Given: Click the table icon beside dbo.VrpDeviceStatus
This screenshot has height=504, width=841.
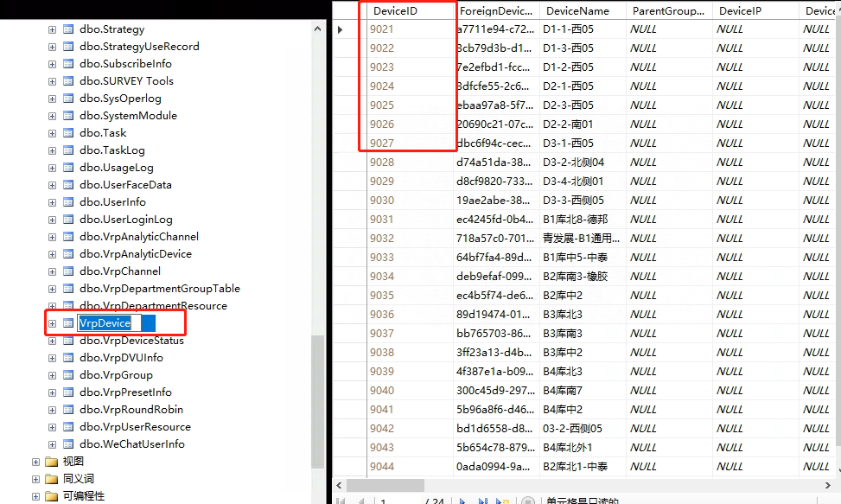Looking at the screenshot, I should click(68, 341).
